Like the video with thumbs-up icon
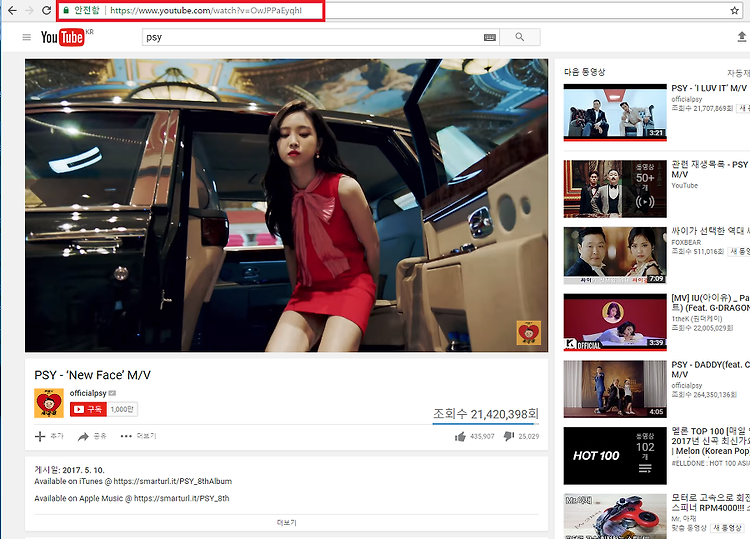 (x=461, y=436)
